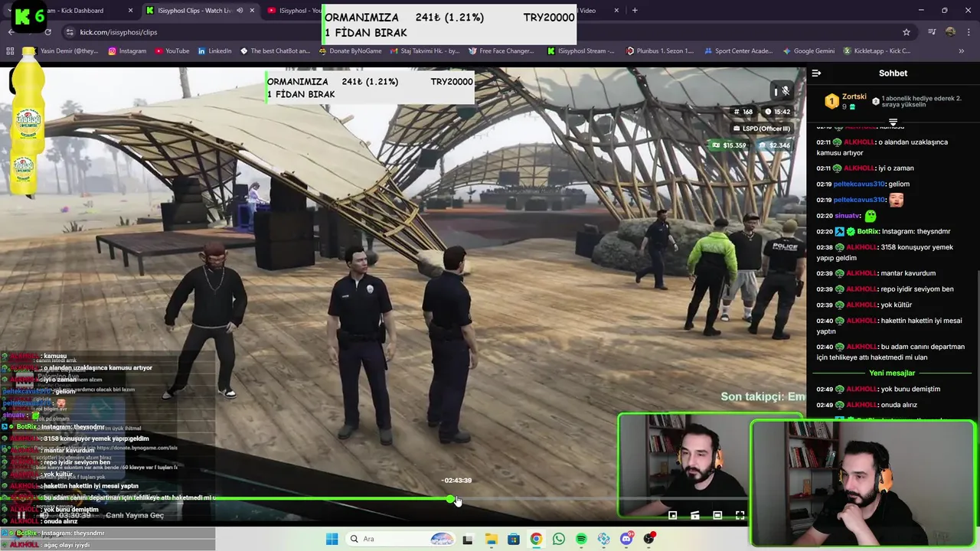
Task: Open the Google Gemini bookmark
Action: coord(808,51)
